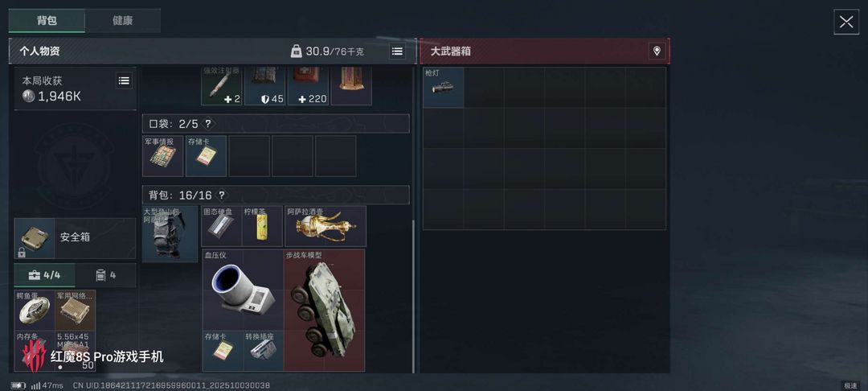Switch to the 背包 tab
This screenshot has width=868, height=391.
47,20
